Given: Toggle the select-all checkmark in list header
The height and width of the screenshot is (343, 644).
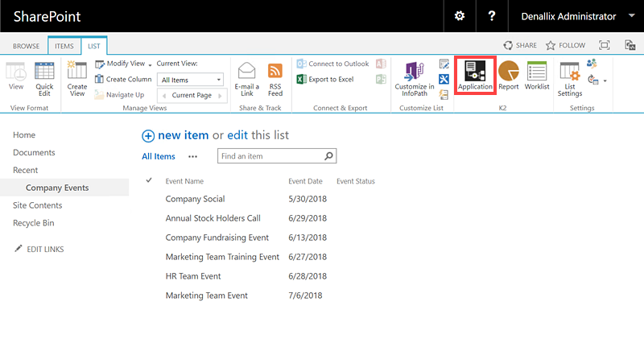Looking at the screenshot, I should click(149, 180).
